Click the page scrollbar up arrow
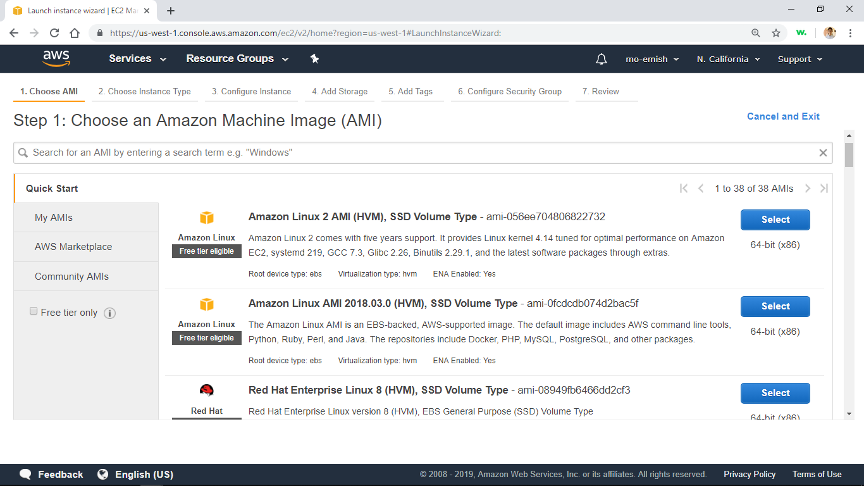 849,136
